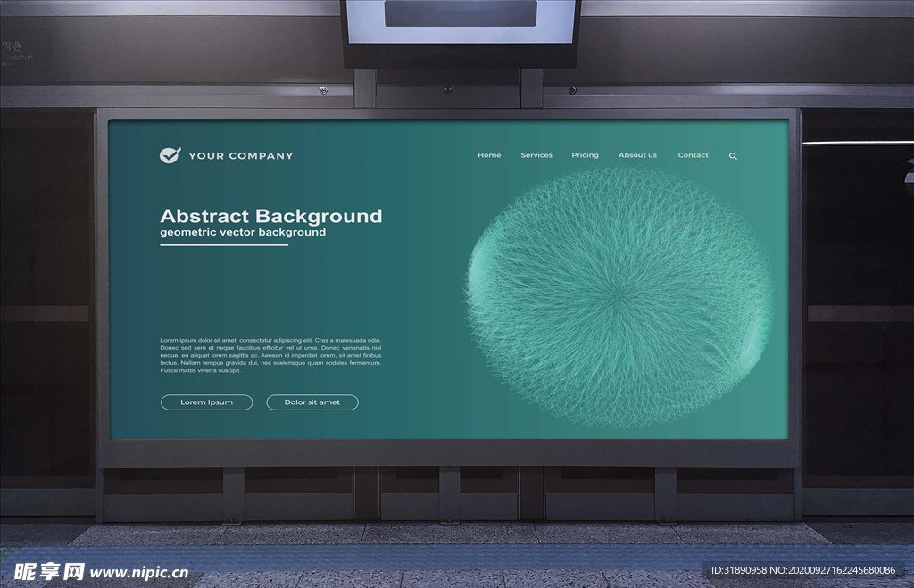Click the image ID number watermark text
The width and height of the screenshot is (914, 588).
click(802, 570)
